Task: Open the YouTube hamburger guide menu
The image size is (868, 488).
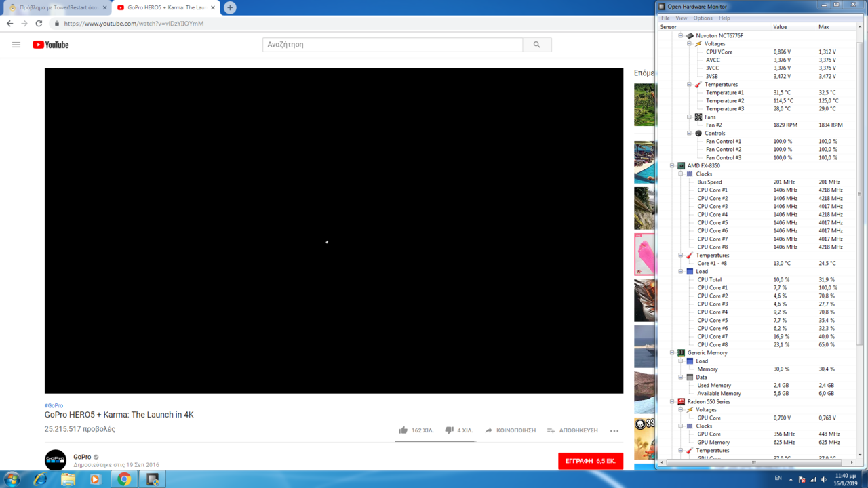Action: point(16,45)
